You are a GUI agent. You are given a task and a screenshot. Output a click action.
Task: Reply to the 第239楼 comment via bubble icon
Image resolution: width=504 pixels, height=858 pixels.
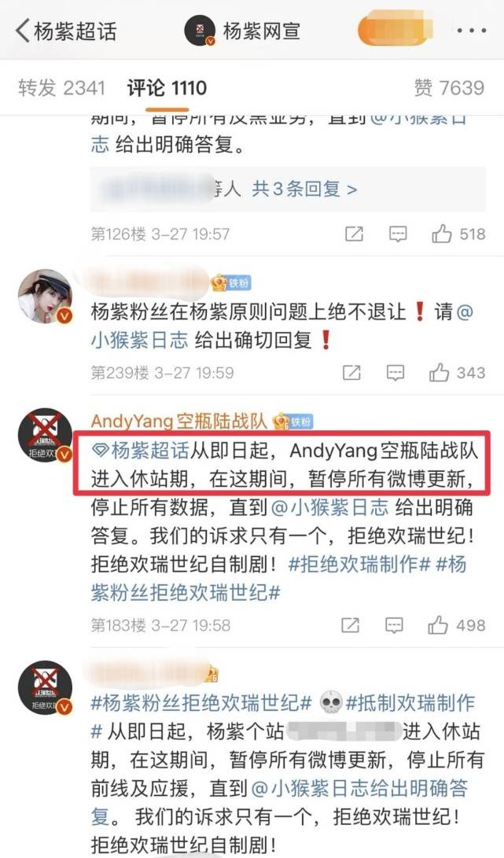pyautogui.click(x=395, y=373)
